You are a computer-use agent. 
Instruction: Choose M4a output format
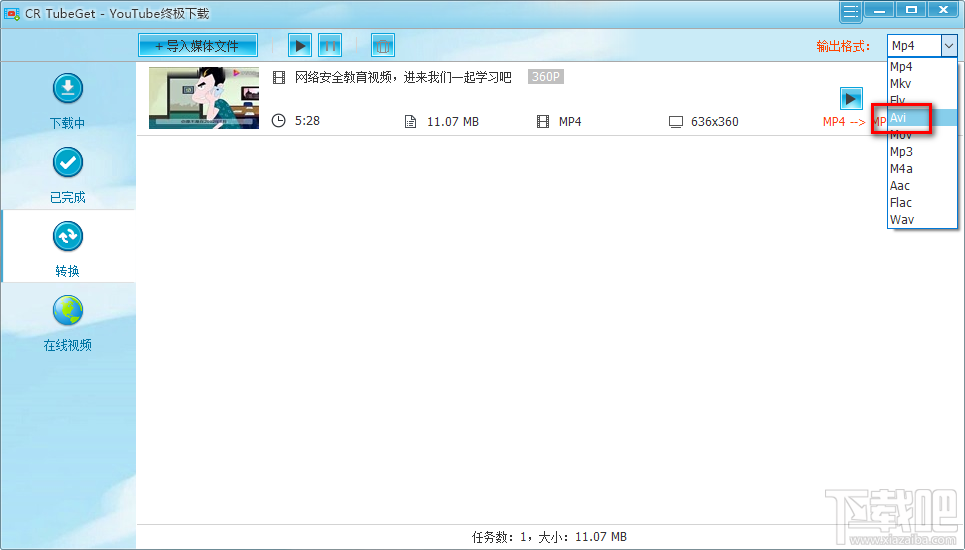922,169
